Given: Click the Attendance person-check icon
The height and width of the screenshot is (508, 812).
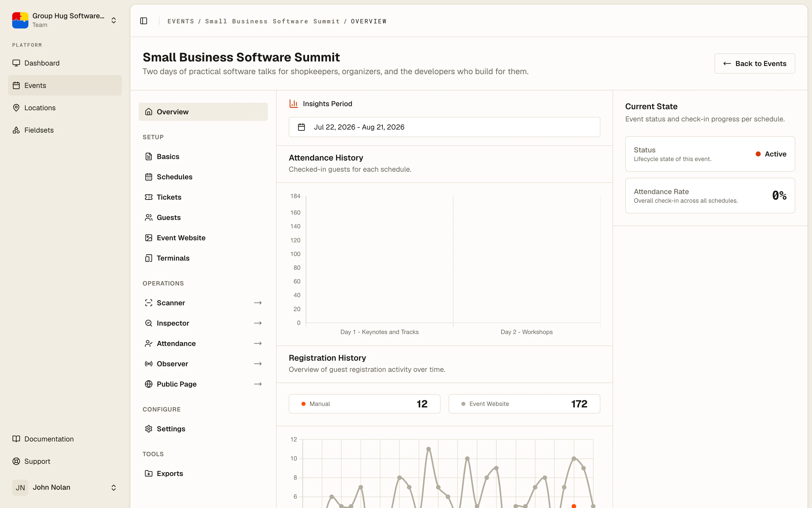Looking at the screenshot, I should pyautogui.click(x=149, y=343).
